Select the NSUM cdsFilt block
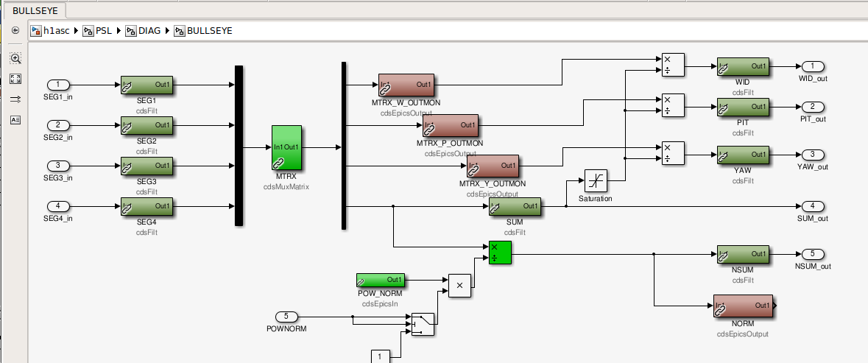Viewport: 868px width, 363px height. tap(743, 255)
